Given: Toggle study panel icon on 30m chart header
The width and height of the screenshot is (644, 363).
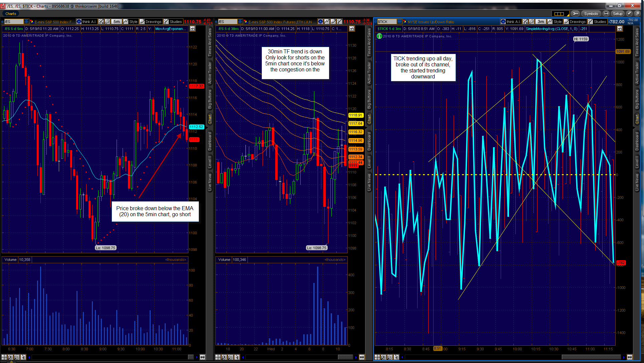Looking at the screenshot, I should [x=352, y=29].
